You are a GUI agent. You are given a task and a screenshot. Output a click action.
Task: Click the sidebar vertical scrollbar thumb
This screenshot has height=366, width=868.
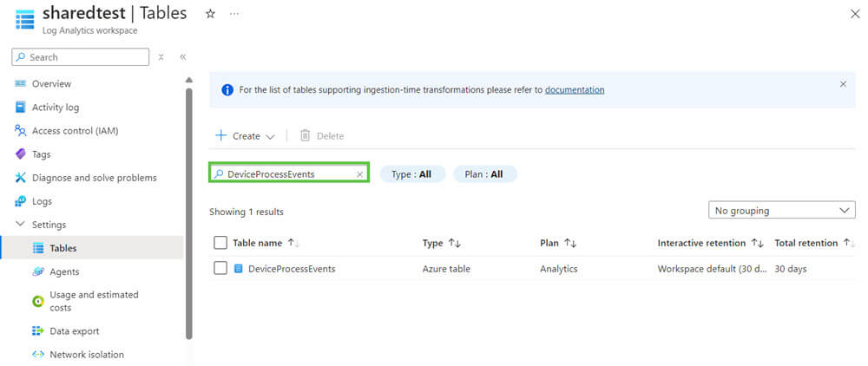point(188,213)
